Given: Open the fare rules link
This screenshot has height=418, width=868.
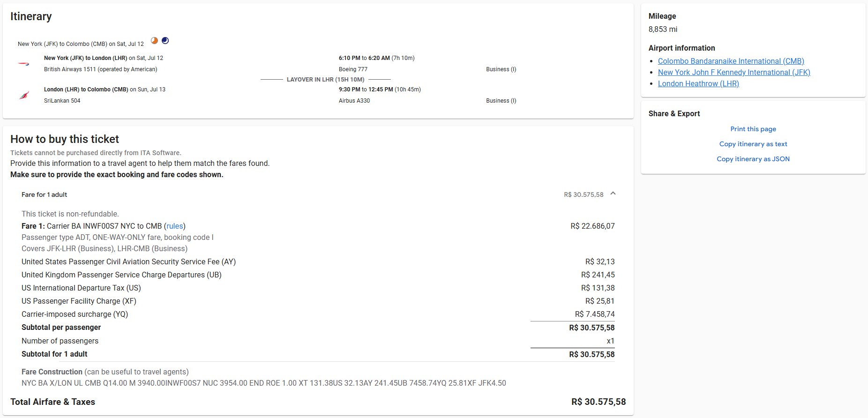Looking at the screenshot, I should (174, 226).
